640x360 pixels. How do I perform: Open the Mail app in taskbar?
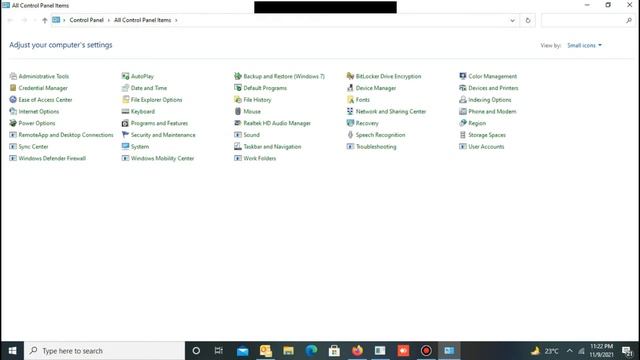point(242,351)
